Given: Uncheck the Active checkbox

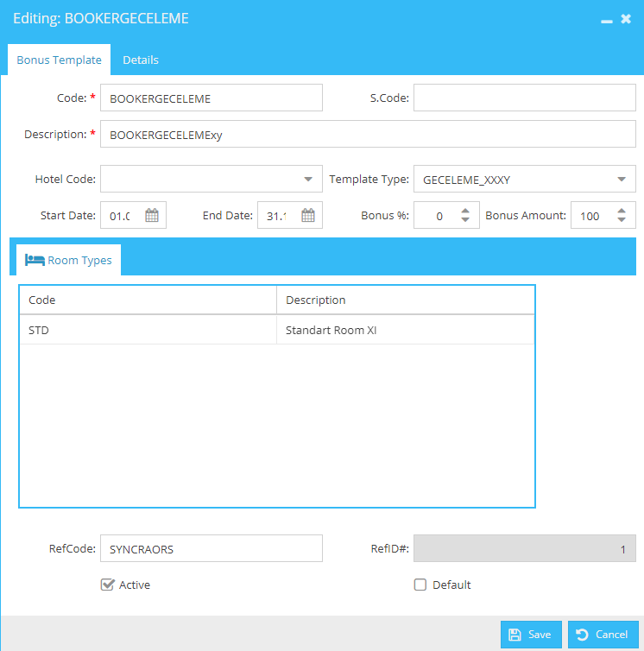Looking at the screenshot, I should (x=107, y=585).
